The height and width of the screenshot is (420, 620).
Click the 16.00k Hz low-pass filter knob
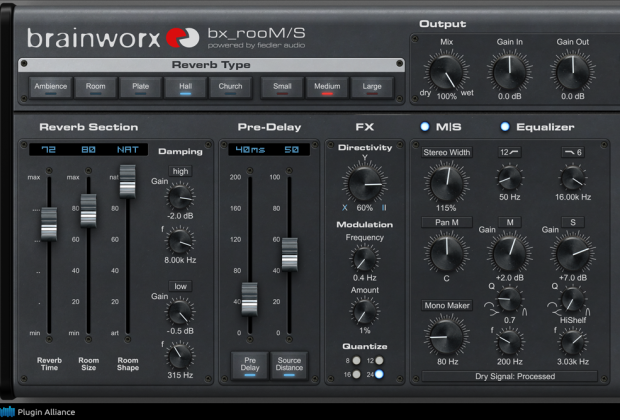coord(573,178)
